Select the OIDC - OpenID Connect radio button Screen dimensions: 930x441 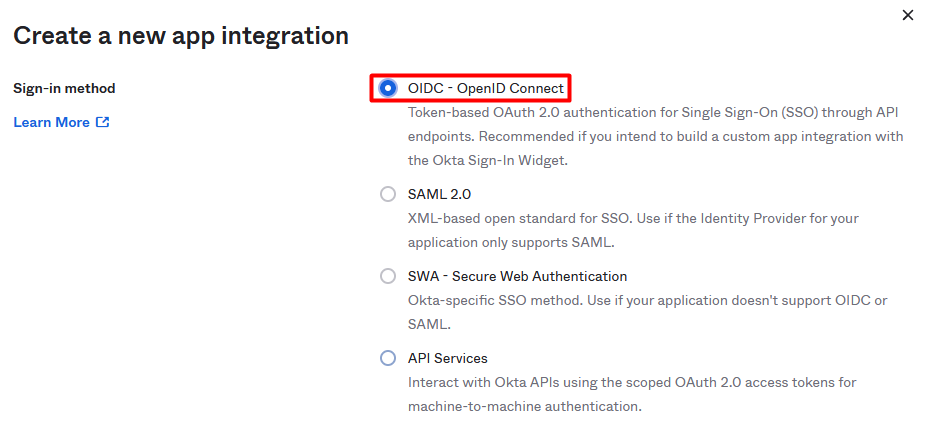[x=388, y=88]
